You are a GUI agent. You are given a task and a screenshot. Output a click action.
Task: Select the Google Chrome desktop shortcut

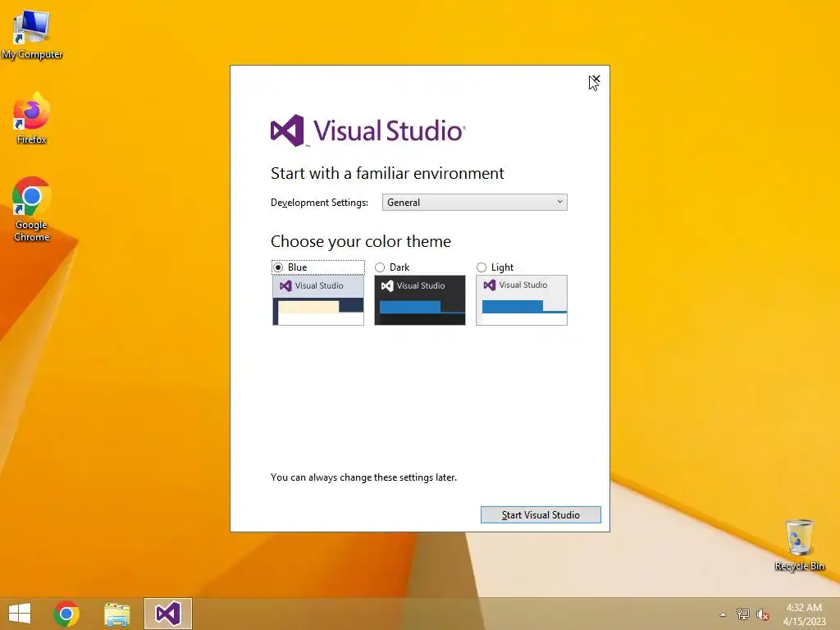[32, 209]
